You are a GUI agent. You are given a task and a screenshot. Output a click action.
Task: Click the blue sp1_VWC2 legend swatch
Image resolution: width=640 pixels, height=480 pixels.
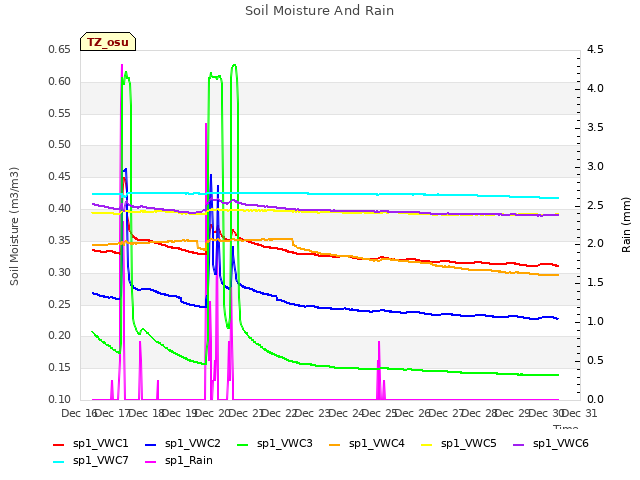[151, 444]
